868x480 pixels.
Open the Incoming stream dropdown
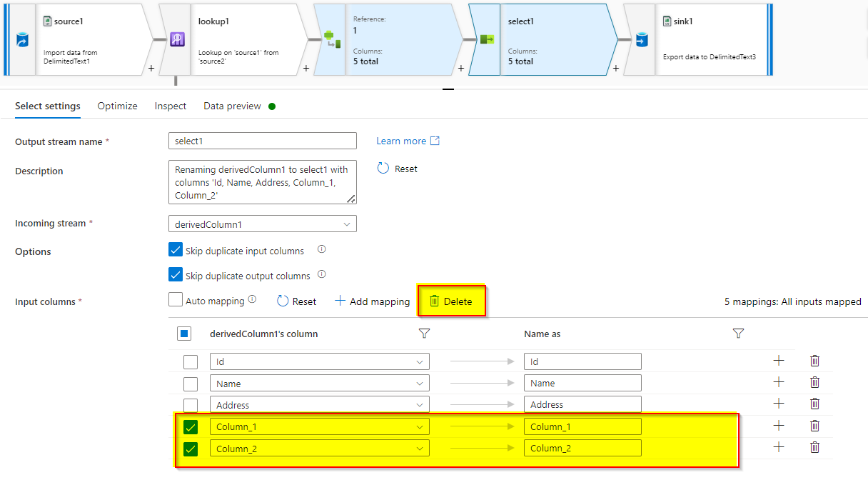[x=263, y=224]
